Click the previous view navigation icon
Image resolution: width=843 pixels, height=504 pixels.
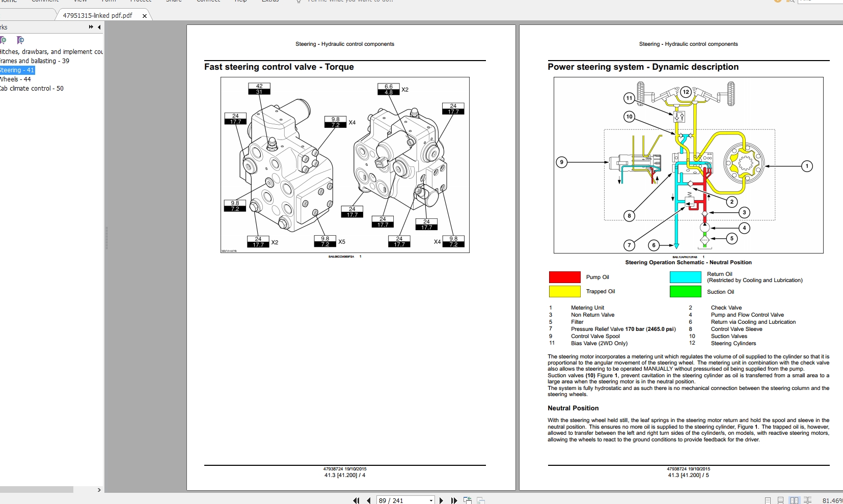coord(467,500)
